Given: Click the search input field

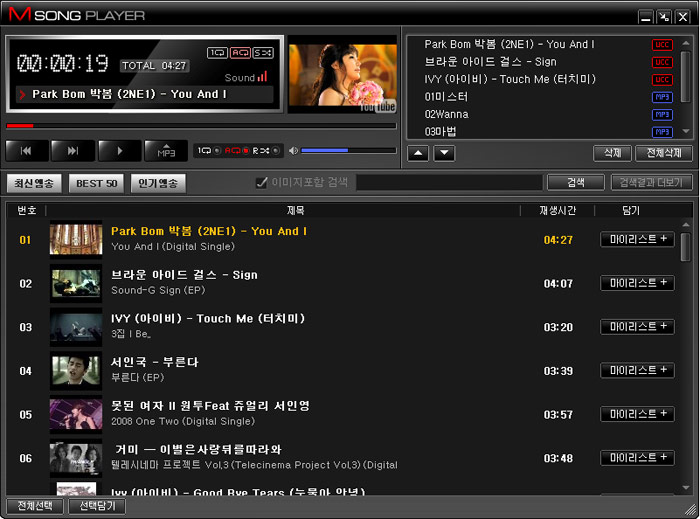Looking at the screenshot, I should click(x=449, y=182).
